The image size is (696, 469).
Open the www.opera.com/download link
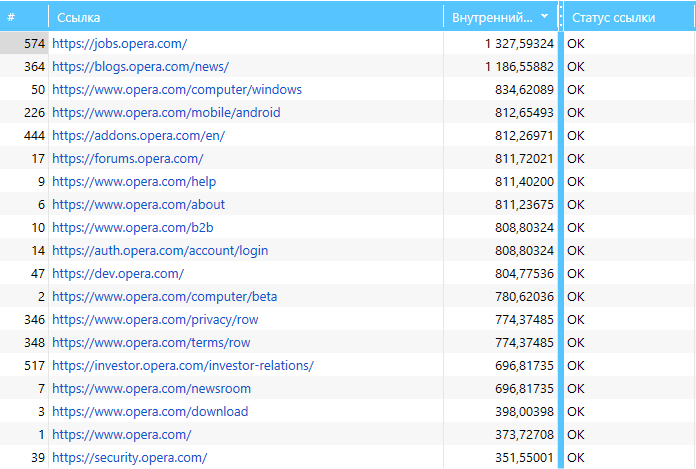pos(150,412)
